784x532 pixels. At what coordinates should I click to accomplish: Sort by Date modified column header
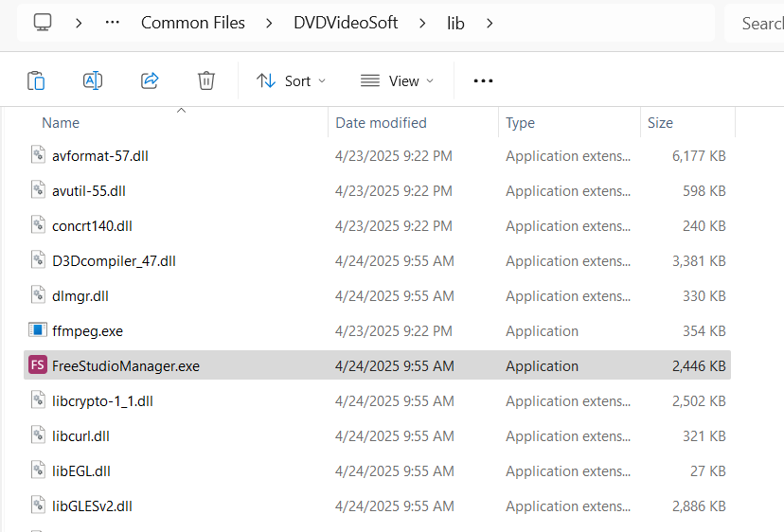pos(381,122)
